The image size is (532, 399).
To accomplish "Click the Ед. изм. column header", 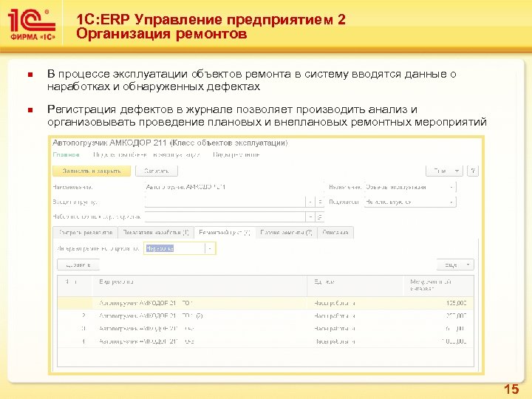I will [x=355, y=285].
